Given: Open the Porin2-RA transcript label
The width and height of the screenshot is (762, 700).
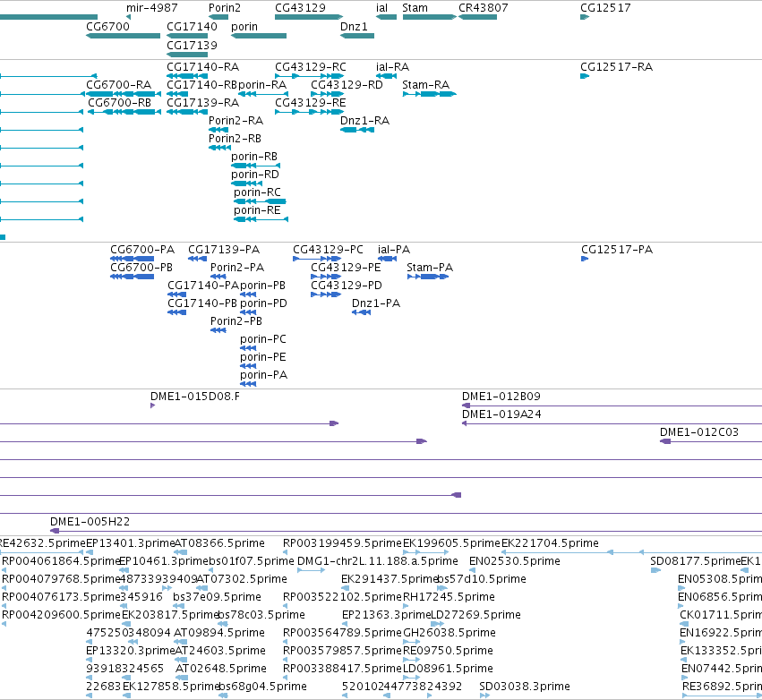Looking at the screenshot, I should [x=235, y=121].
